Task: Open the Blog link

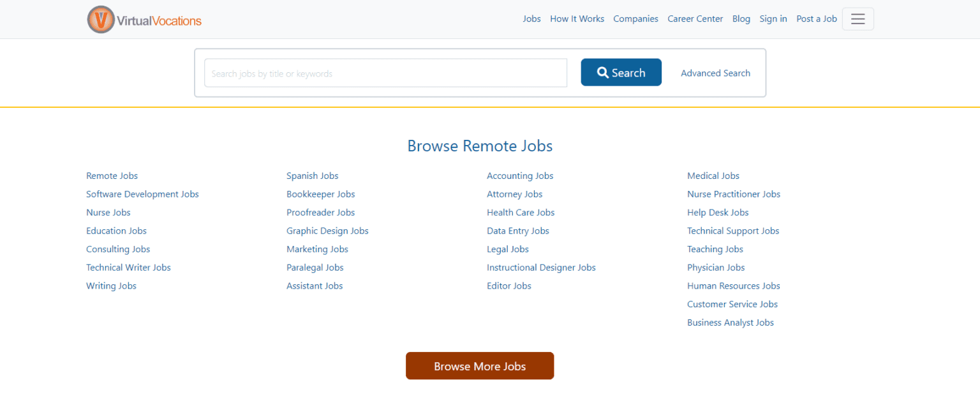Action: (741, 19)
